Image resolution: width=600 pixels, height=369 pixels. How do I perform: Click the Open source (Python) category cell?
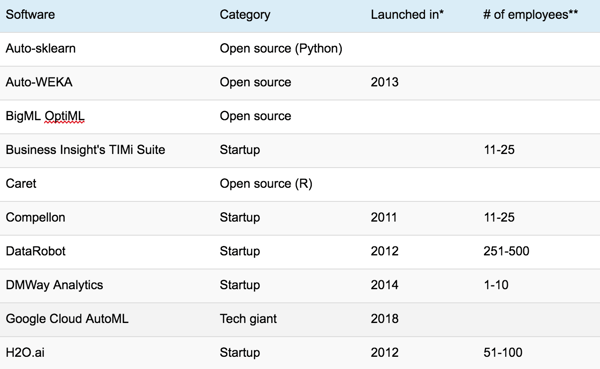pyautogui.click(x=281, y=49)
